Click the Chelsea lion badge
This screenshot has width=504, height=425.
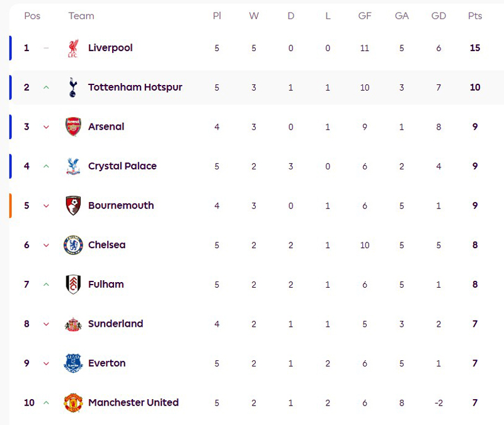73,245
